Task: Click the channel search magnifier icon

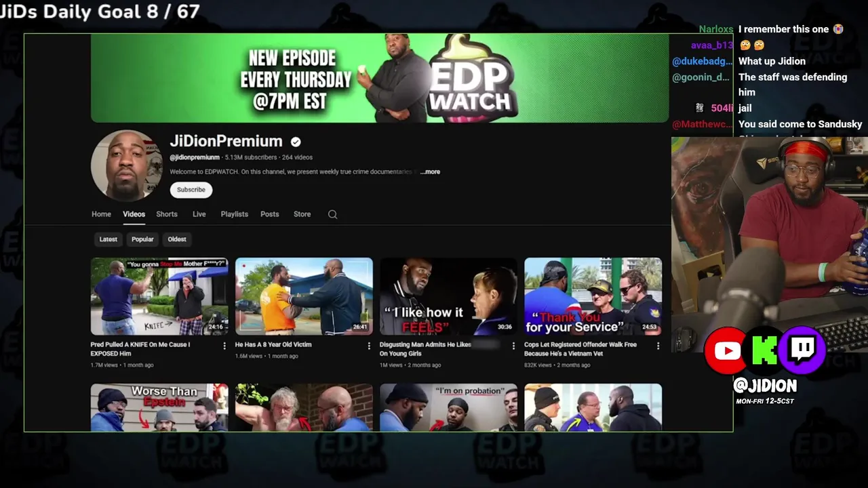Action: point(332,214)
